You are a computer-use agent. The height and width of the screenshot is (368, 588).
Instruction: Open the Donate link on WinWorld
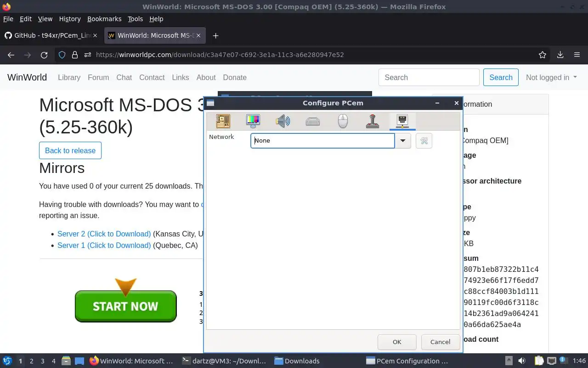click(x=235, y=77)
